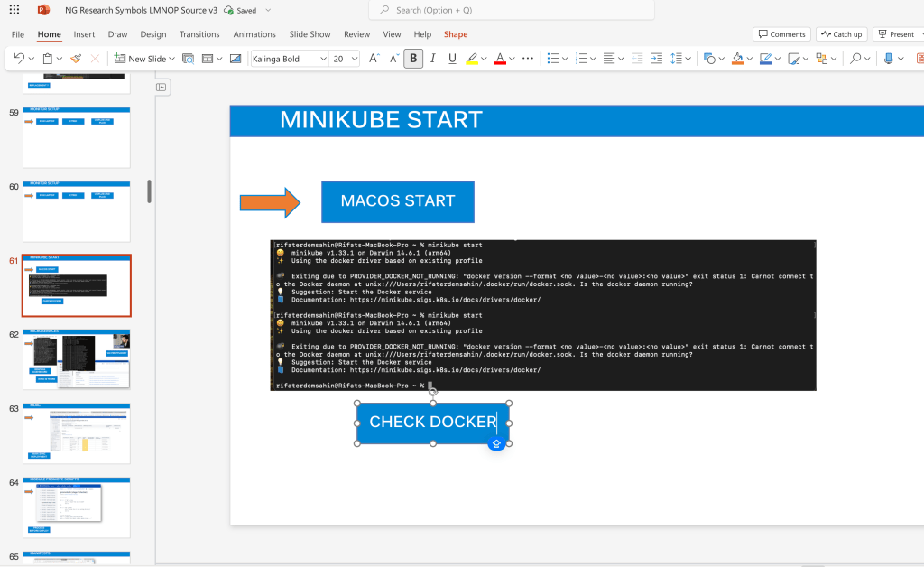Click the file name NG Research Symbols
This screenshot has height=567, width=924.
141,10
